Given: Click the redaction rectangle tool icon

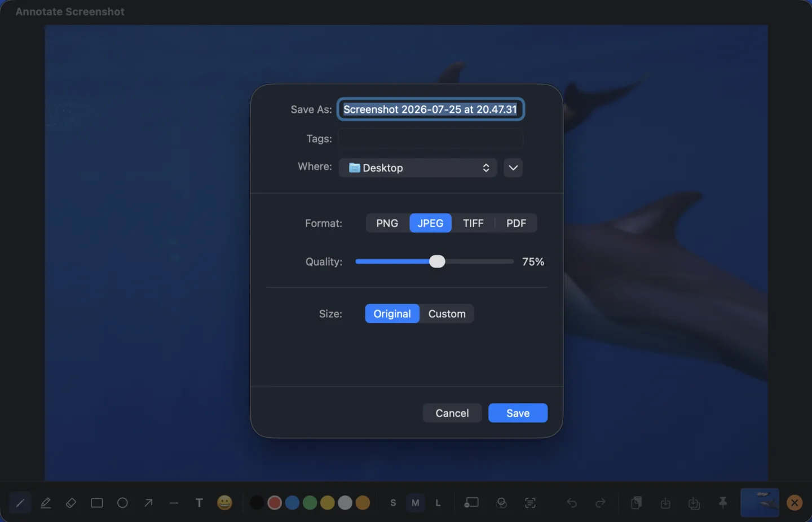Looking at the screenshot, I should (471, 502).
